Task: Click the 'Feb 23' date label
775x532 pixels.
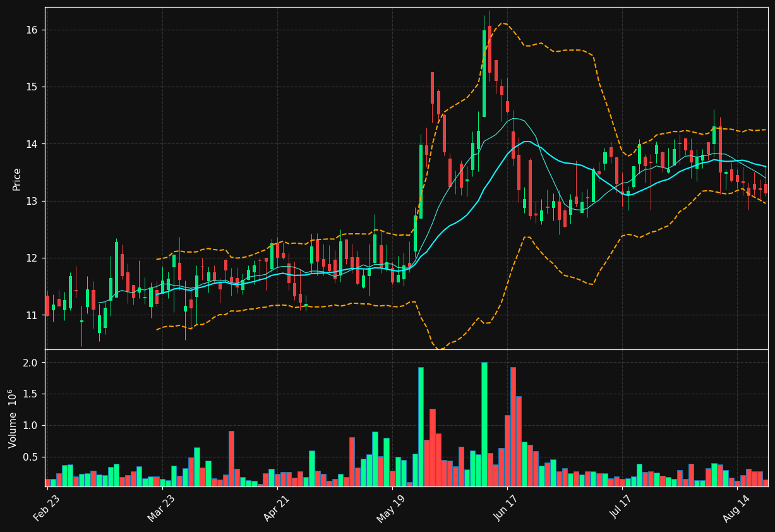Action: tap(47, 507)
